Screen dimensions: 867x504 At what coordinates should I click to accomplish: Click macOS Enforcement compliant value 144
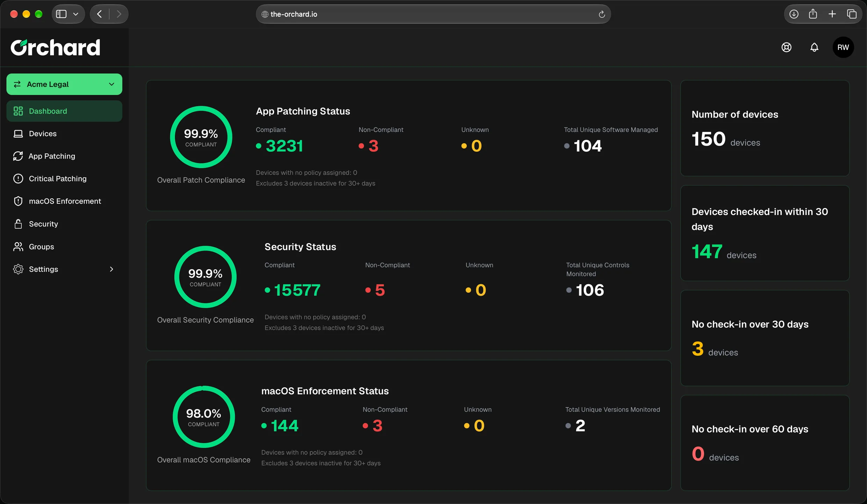click(x=285, y=426)
